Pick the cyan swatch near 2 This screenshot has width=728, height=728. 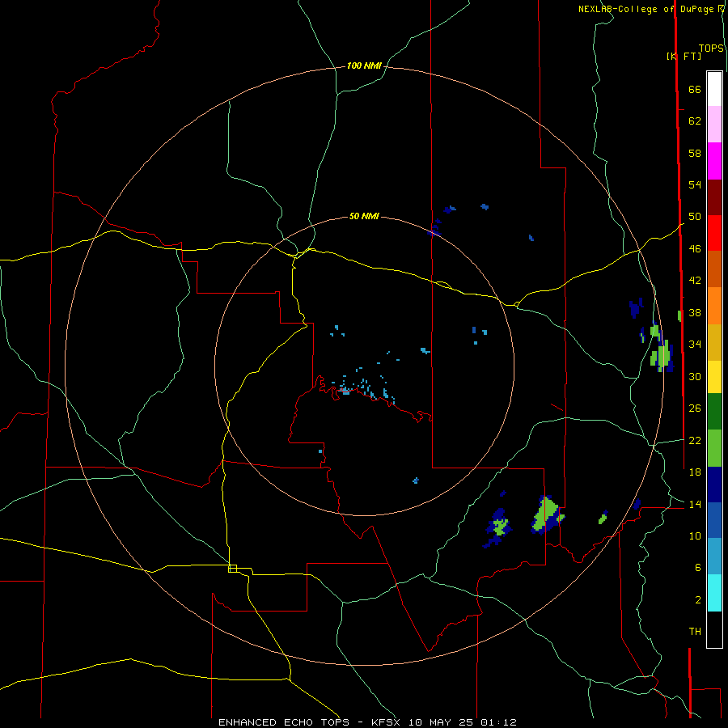(x=714, y=593)
